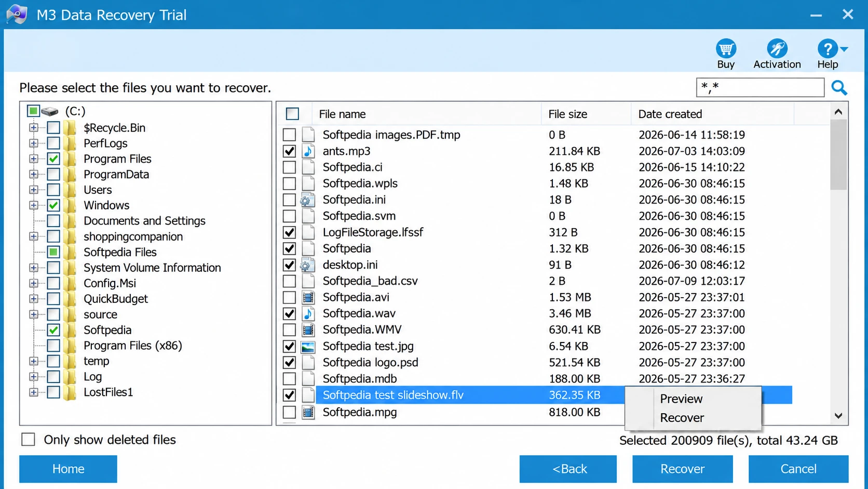The width and height of the screenshot is (868, 489).
Task: Click the video icon beside Softpedia.WMV
Action: pyautogui.click(x=308, y=330)
